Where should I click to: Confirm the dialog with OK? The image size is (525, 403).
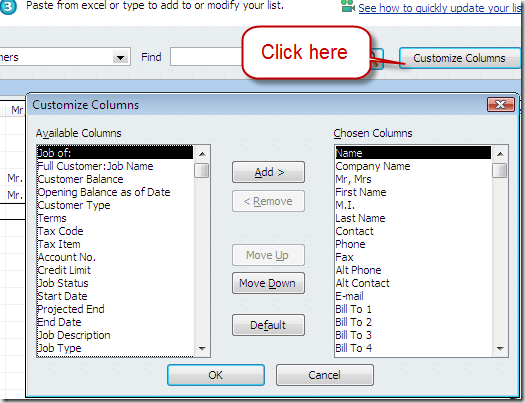click(x=216, y=375)
